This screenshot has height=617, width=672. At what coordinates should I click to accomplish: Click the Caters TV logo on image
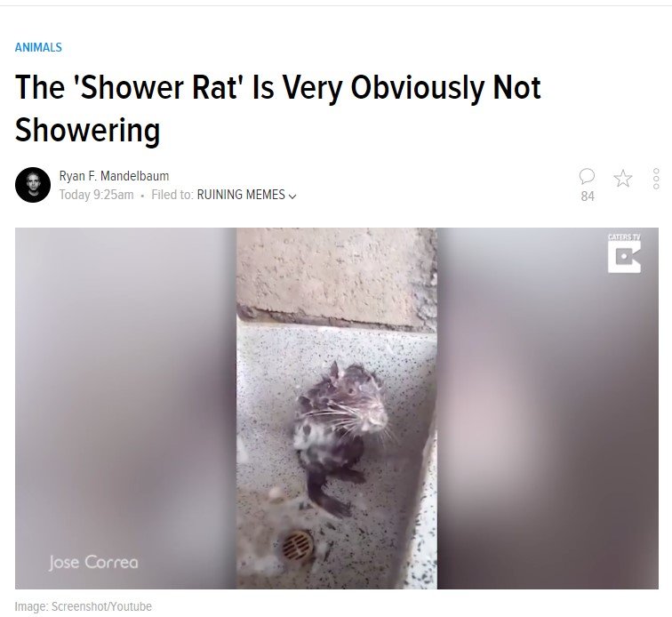(624, 253)
